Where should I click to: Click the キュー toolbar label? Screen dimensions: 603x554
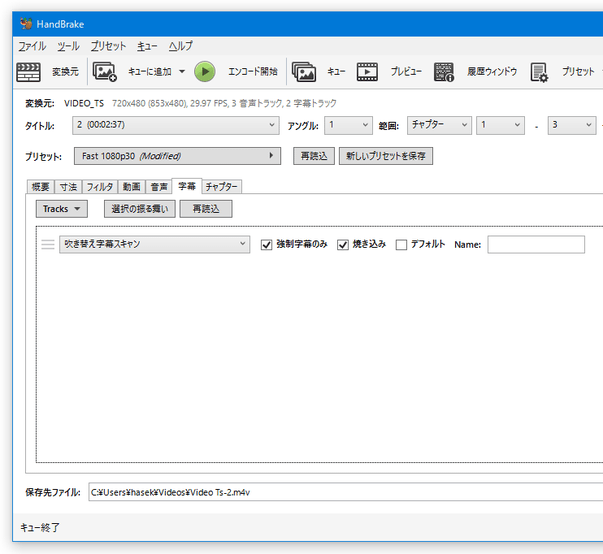tap(336, 72)
